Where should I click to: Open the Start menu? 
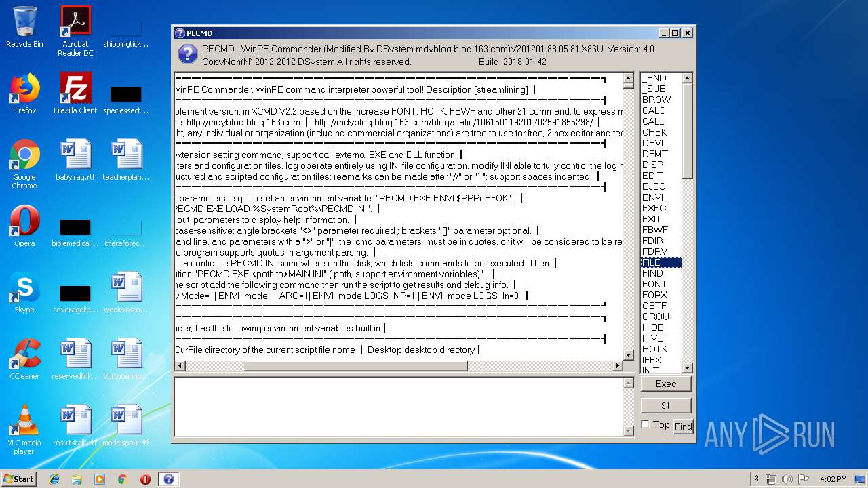19,479
